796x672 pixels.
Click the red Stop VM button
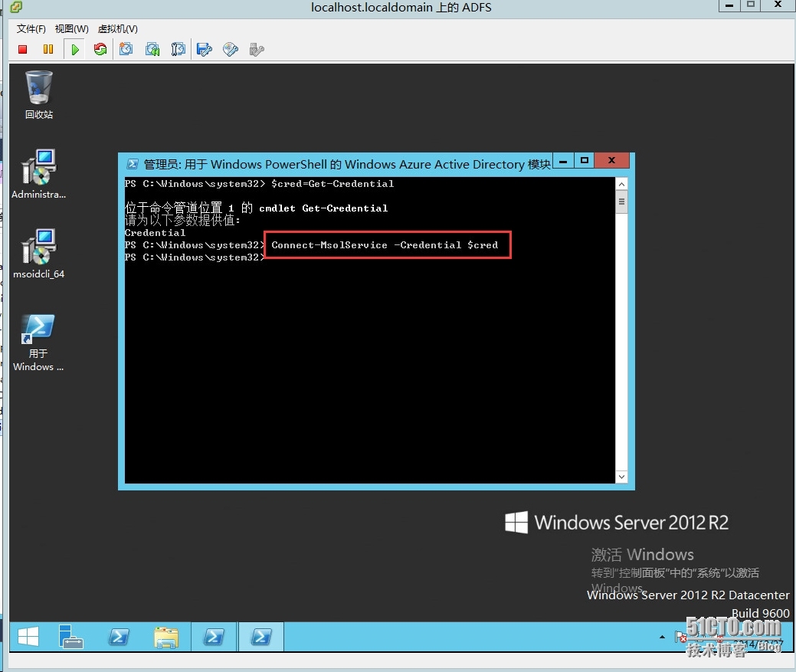[x=22, y=49]
